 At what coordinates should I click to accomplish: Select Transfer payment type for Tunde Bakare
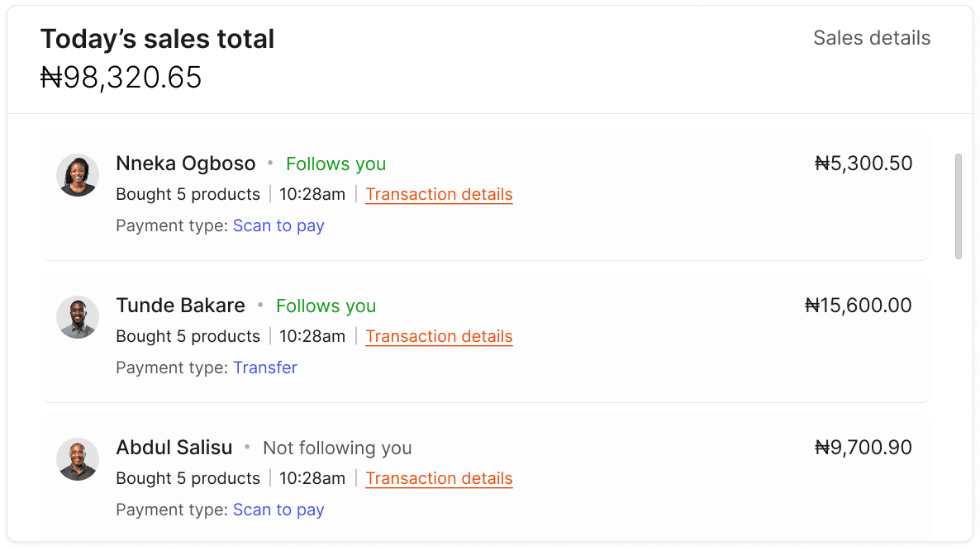point(265,367)
